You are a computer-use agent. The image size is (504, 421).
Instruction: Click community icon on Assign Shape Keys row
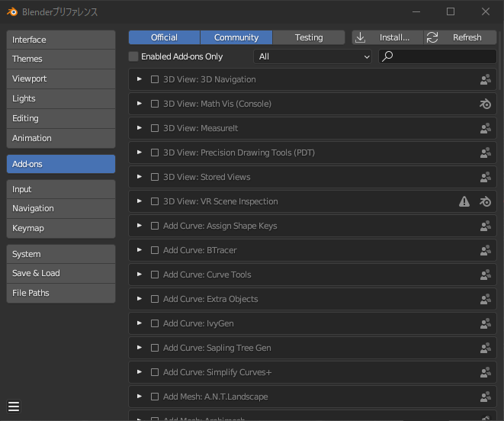click(486, 226)
